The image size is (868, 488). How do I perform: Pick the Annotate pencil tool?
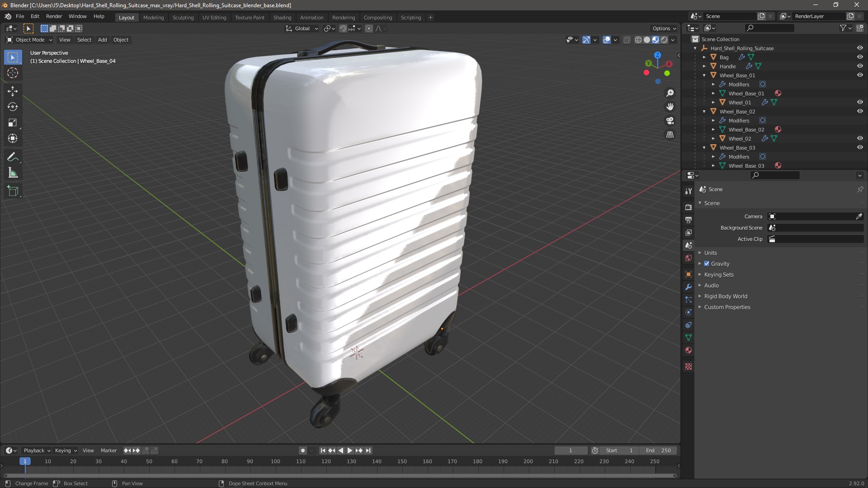click(13, 157)
